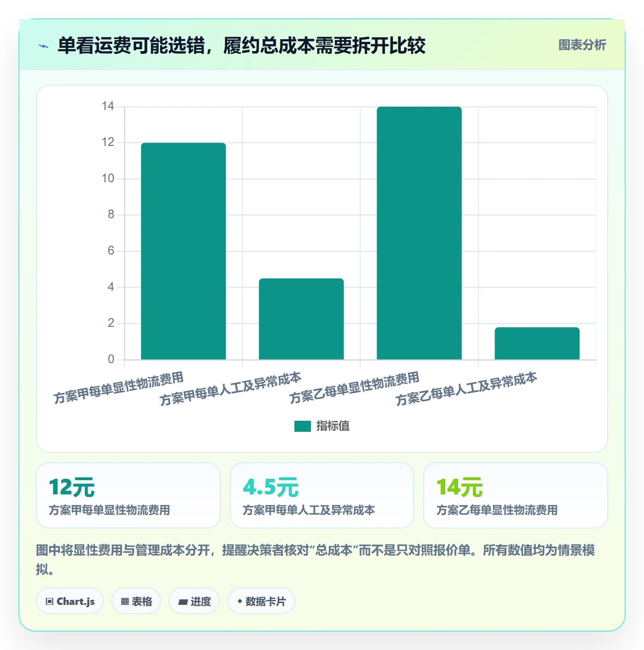The height and width of the screenshot is (650, 644).
Task: Click y-axis tick value 10
Action: tap(108, 179)
